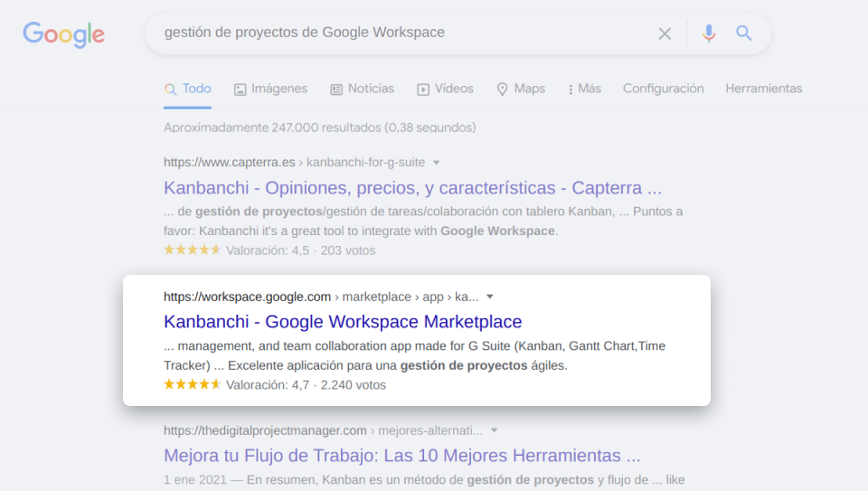Open the Kanbanchi Capterra result link
This screenshot has width=868, height=491.
pyautogui.click(x=412, y=188)
